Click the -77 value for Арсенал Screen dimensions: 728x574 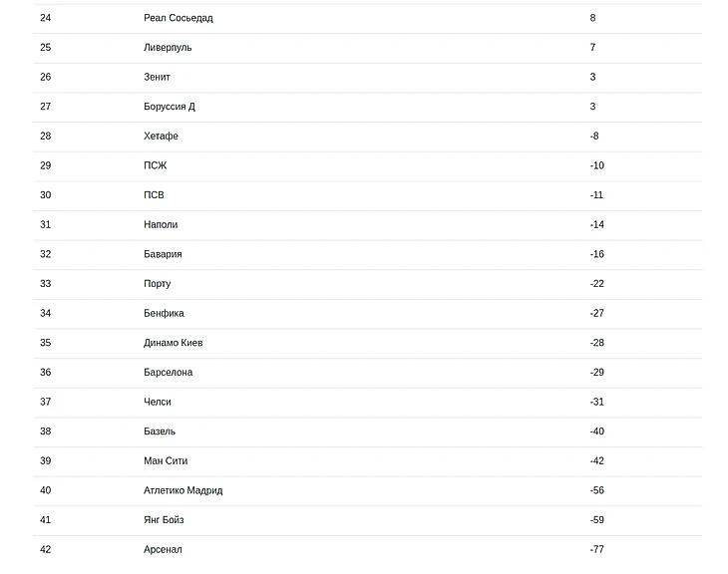click(596, 549)
